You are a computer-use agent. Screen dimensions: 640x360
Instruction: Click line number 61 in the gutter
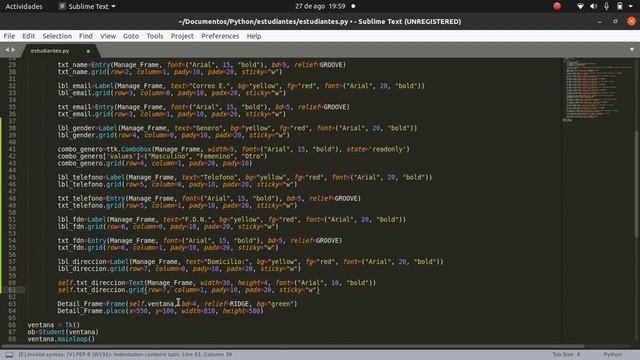coord(12,290)
